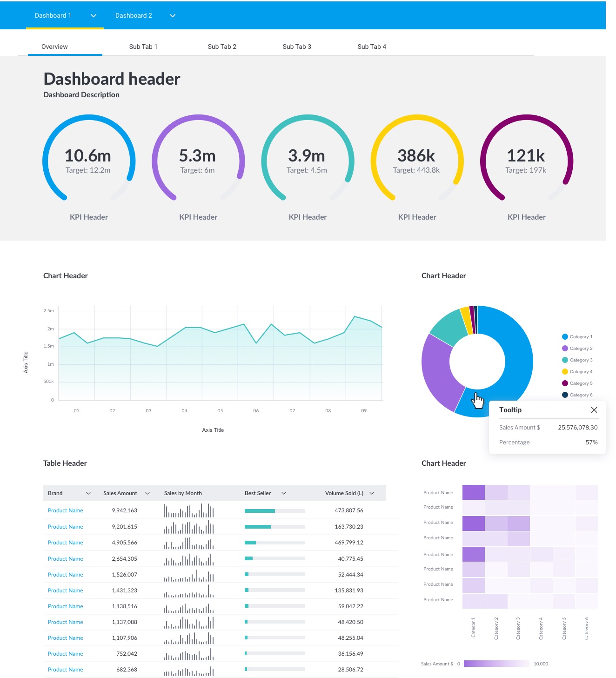Viewport: 616px width, 678px height.
Task: Click the Sales Amount gradient scale below heatmap
Action: [x=497, y=664]
